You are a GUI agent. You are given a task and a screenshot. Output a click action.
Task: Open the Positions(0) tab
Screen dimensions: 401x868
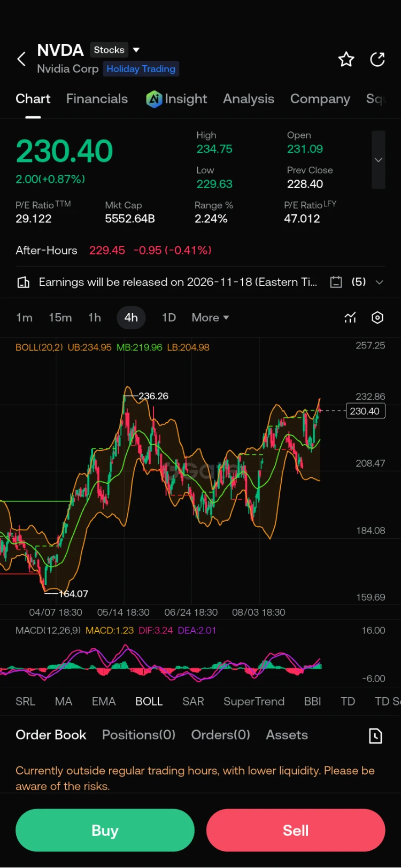[x=138, y=735]
